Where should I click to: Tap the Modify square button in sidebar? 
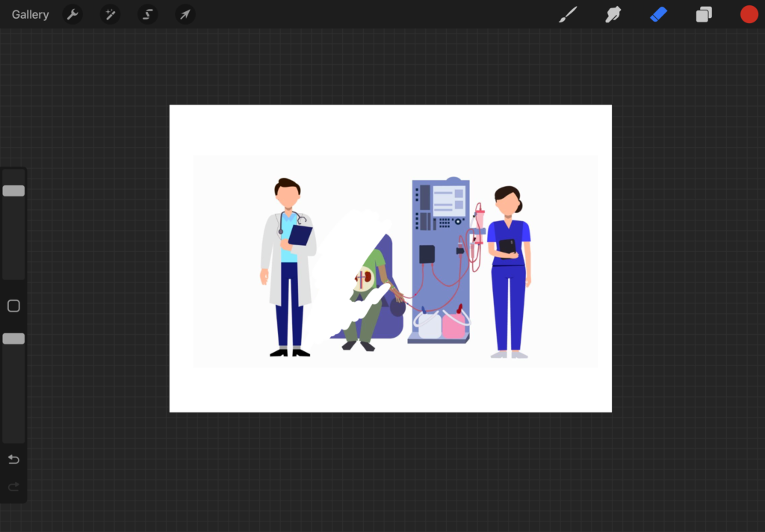[x=13, y=306]
